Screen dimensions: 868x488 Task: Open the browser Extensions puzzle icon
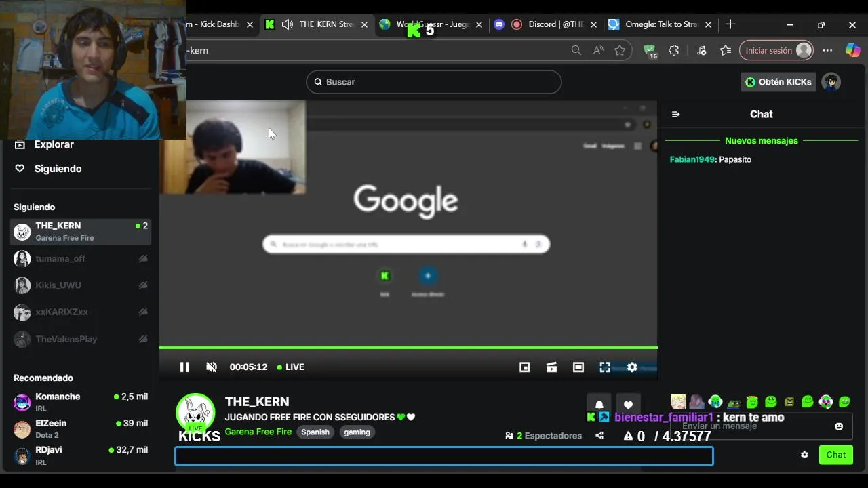(x=674, y=50)
